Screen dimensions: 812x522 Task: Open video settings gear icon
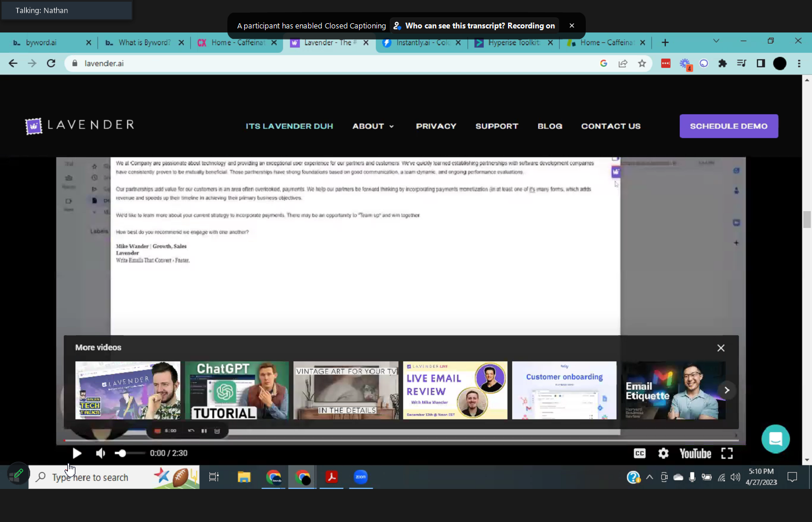pyautogui.click(x=663, y=453)
